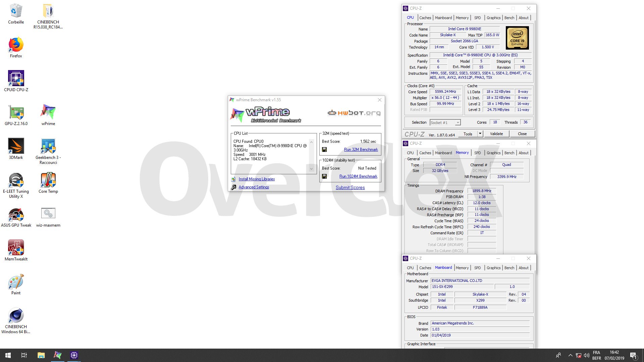
Task: Switch to Caches tab in top CPU-Z window
Action: [425, 18]
